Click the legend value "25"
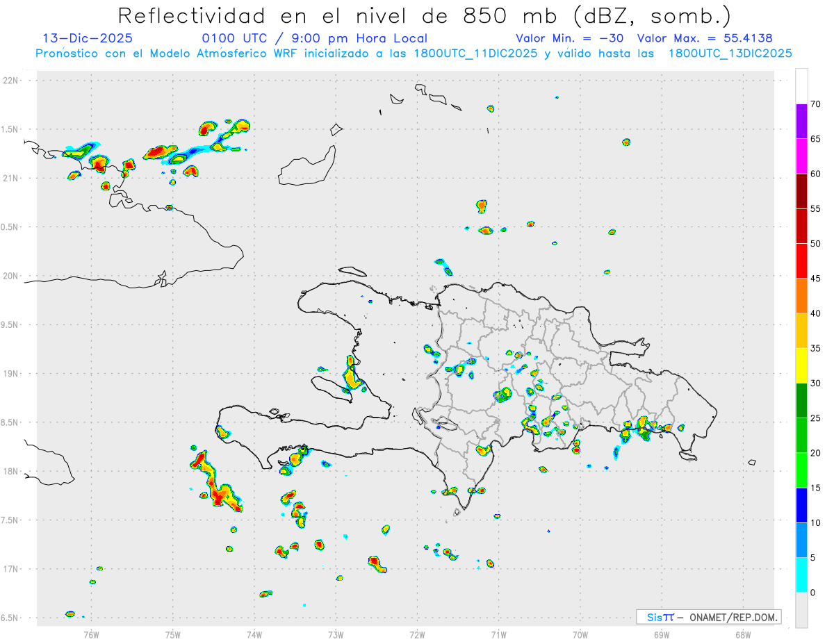This screenshot has width=834, height=644. [x=816, y=418]
